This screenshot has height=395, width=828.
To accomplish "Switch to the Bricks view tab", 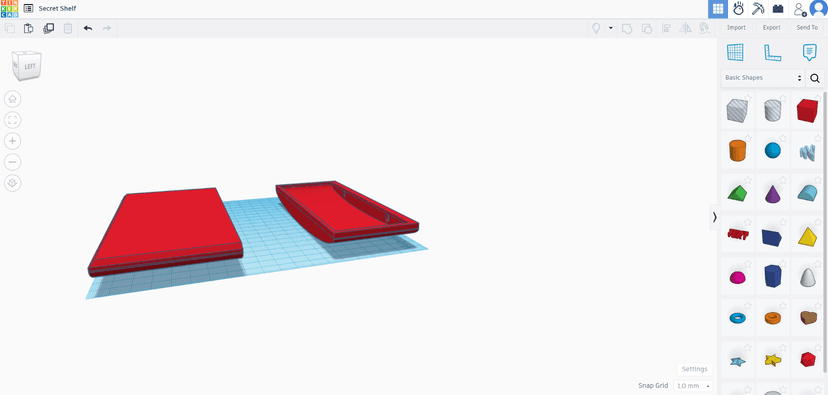I will 778,9.
